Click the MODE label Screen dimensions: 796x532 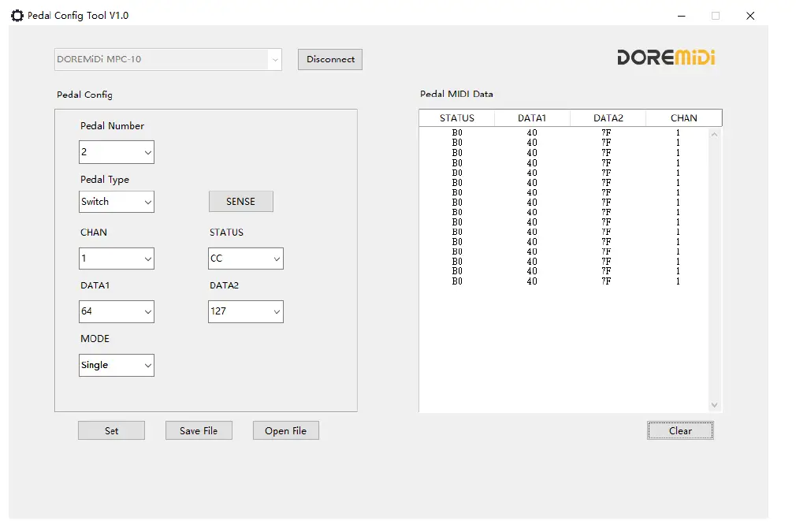[95, 339]
